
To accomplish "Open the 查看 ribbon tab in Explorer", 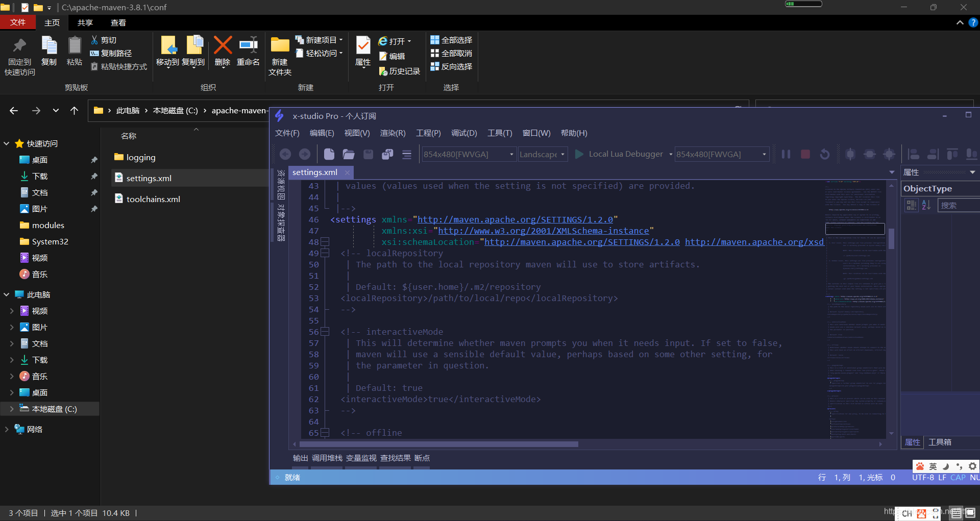I will (118, 23).
